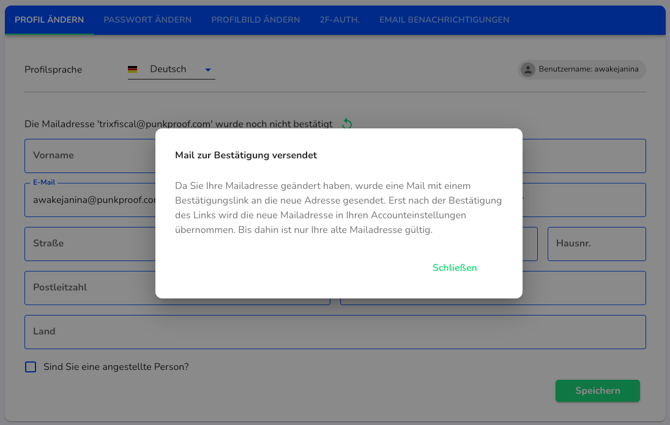Switch to Profil ändern tab

coord(49,20)
